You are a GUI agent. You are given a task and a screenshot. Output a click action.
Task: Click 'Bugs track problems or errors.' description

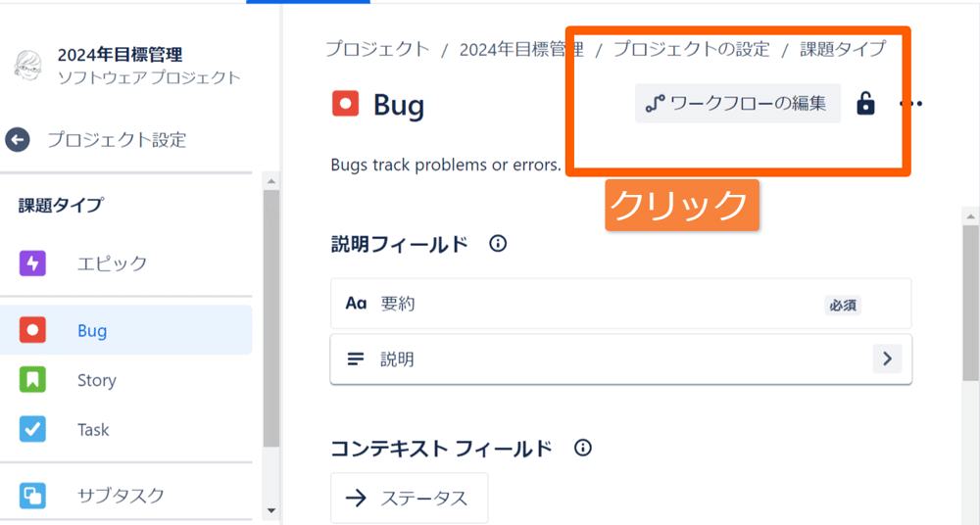pos(446,165)
